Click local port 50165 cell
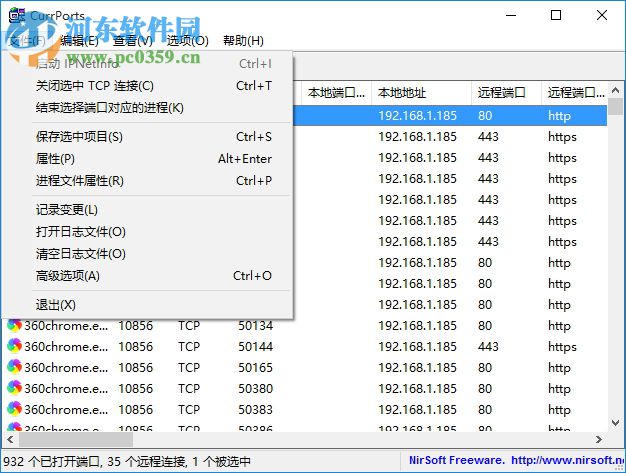This screenshot has height=473, width=626. (x=256, y=368)
